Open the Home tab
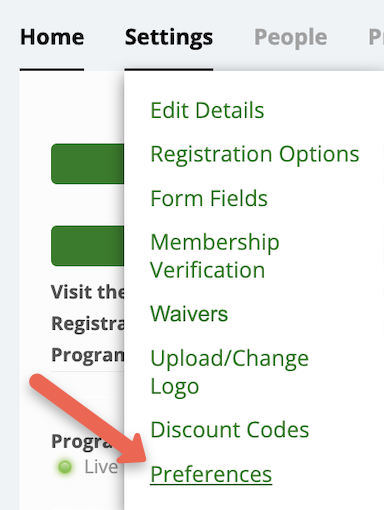Viewport: 384px width, 510px height. (52, 37)
